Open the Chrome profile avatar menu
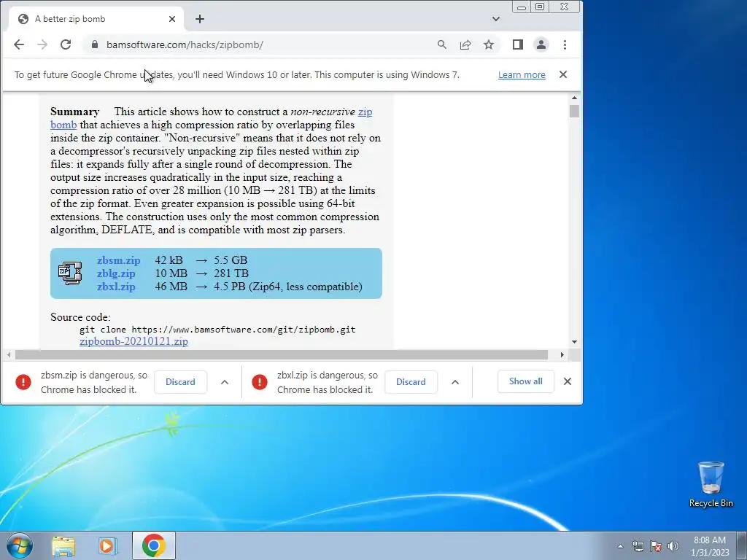The image size is (747, 560). click(541, 44)
